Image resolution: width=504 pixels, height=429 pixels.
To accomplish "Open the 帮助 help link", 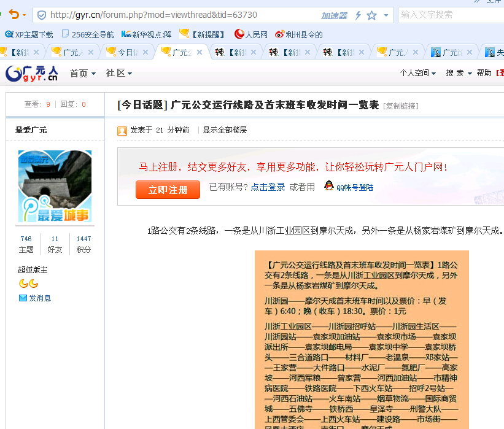I will coord(484,73).
